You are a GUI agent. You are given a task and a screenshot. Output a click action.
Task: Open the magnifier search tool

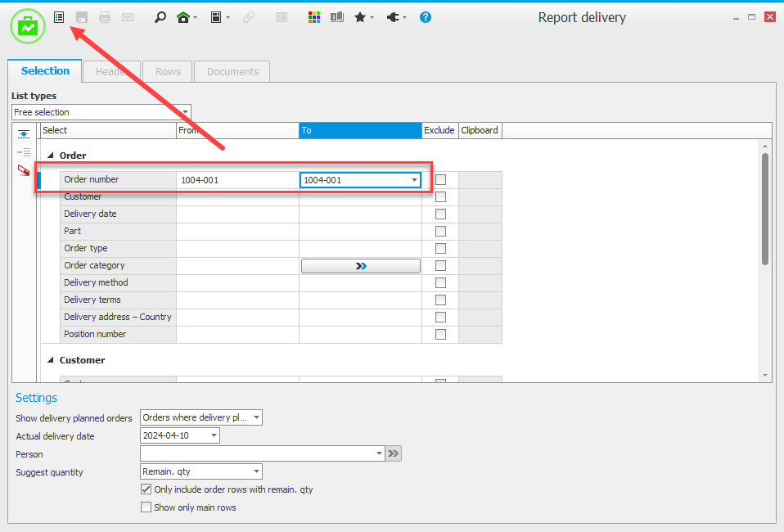click(160, 17)
